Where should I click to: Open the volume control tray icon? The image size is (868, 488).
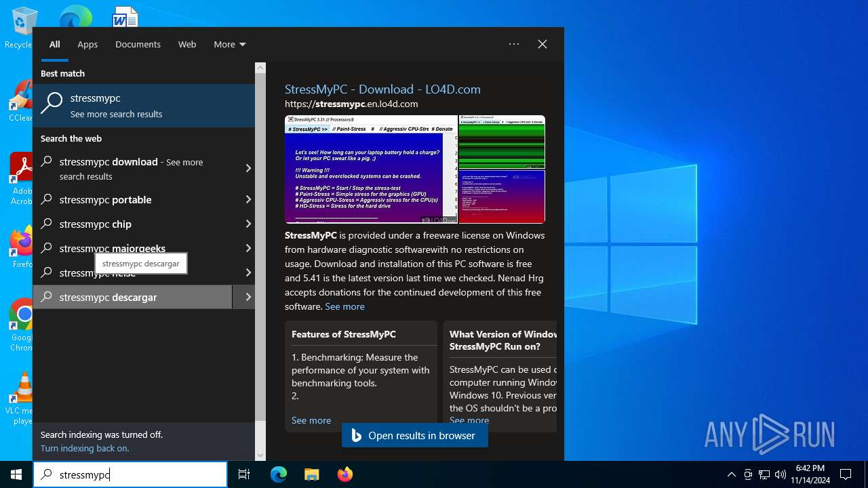point(781,474)
